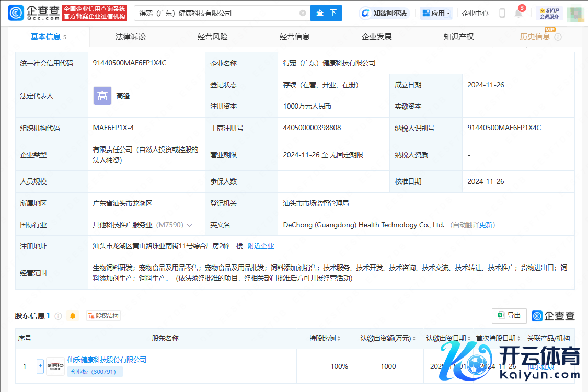Viewport: 588px width, 392px height.
Task: Click the mobile phone app icon
Action: coord(502,13)
